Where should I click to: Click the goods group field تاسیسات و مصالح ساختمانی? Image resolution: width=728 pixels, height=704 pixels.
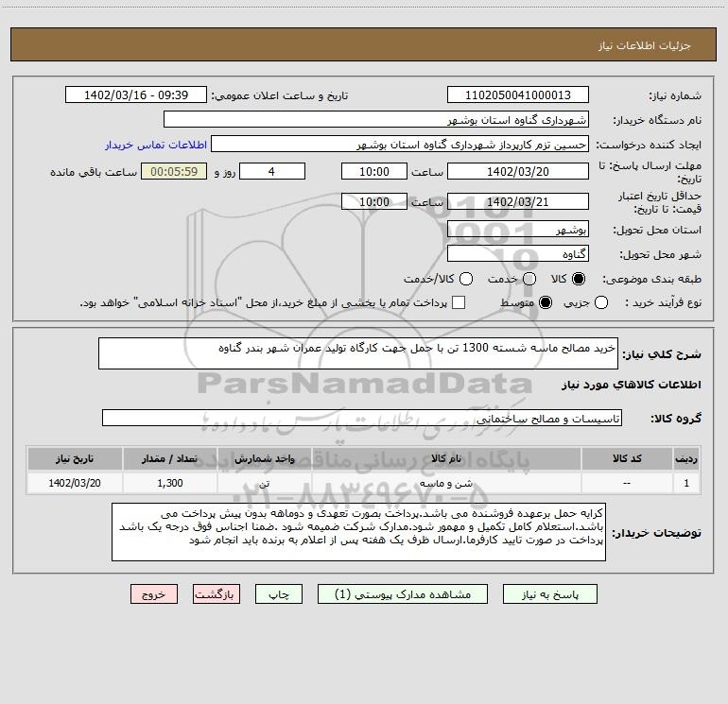(x=362, y=418)
